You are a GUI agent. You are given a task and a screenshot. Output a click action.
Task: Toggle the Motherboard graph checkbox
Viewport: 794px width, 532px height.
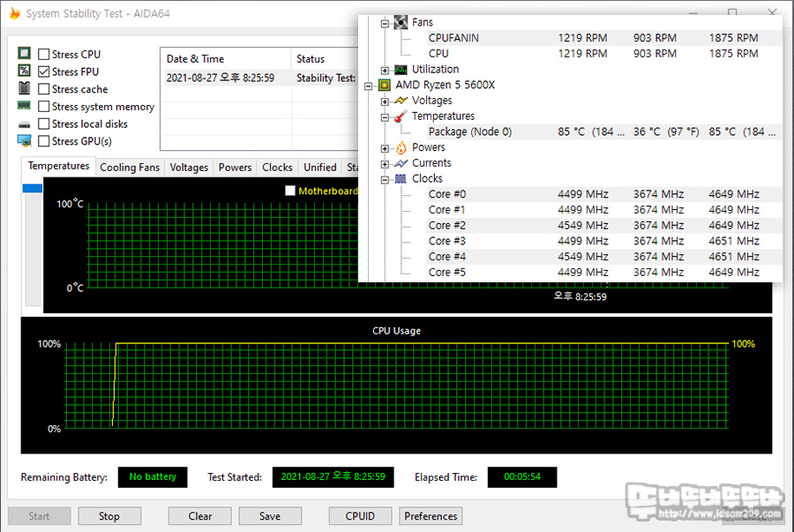[290, 191]
